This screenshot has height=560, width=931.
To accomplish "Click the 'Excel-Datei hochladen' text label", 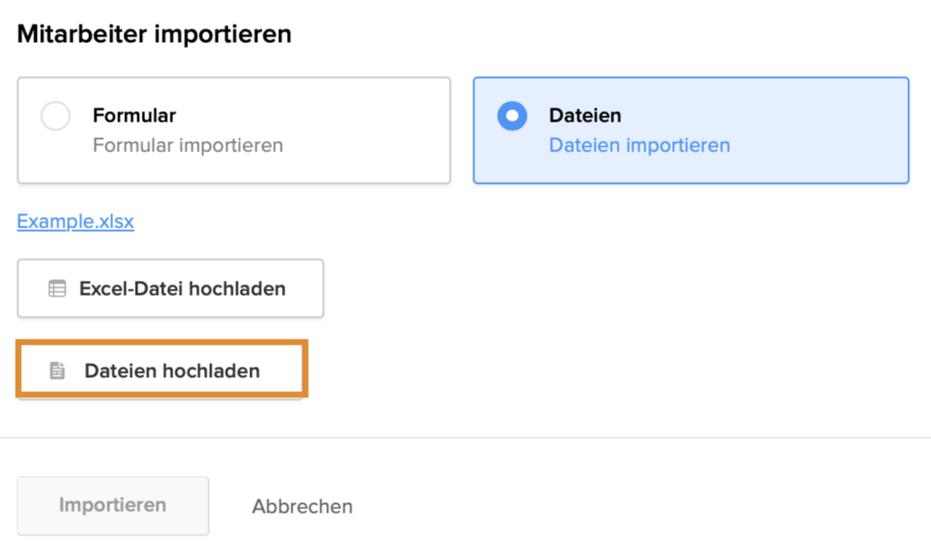I will pos(182,289).
